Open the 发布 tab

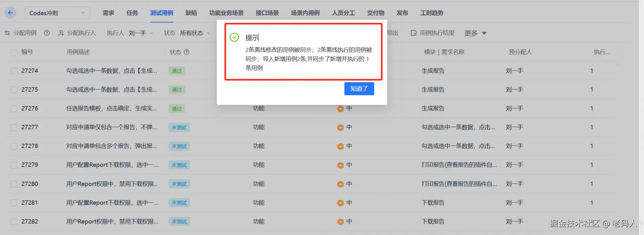402,13
